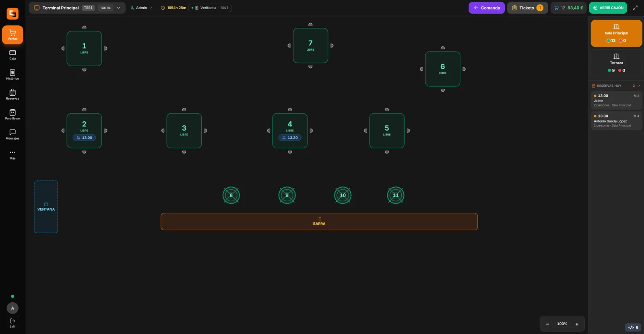Toggle fullscreen expand icon
Viewport: 644px width, 334px height.
635,8
